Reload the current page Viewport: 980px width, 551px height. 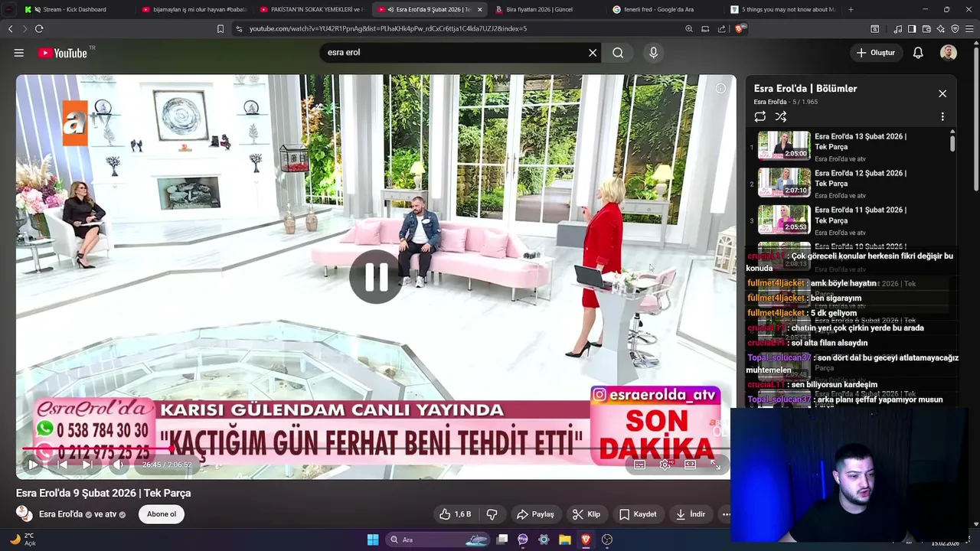click(x=39, y=28)
